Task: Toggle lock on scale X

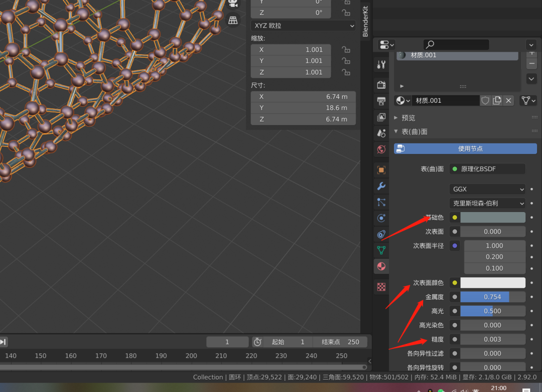Action: click(x=346, y=50)
